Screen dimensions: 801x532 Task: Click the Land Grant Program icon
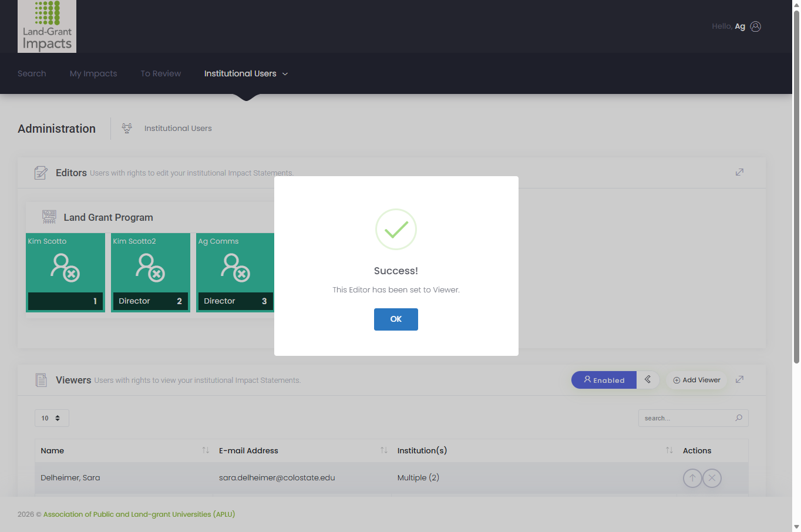tap(49, 217)
